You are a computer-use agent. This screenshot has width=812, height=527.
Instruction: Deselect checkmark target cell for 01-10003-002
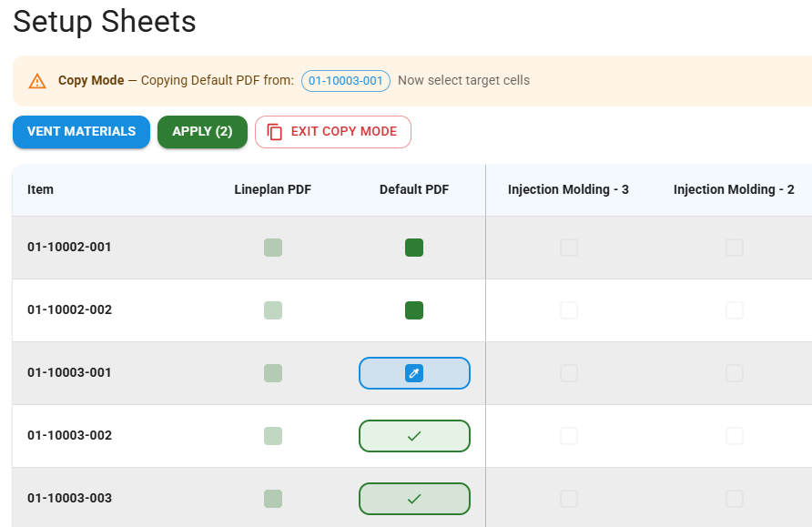pos(414,436)
